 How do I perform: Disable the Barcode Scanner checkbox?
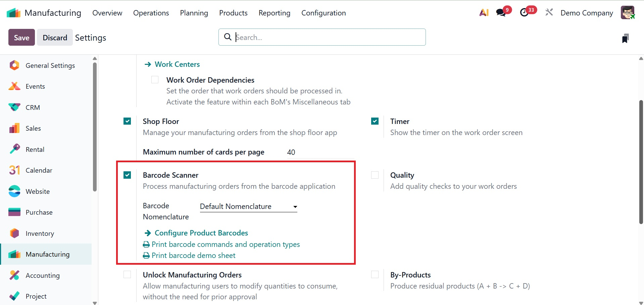point(127,175)
